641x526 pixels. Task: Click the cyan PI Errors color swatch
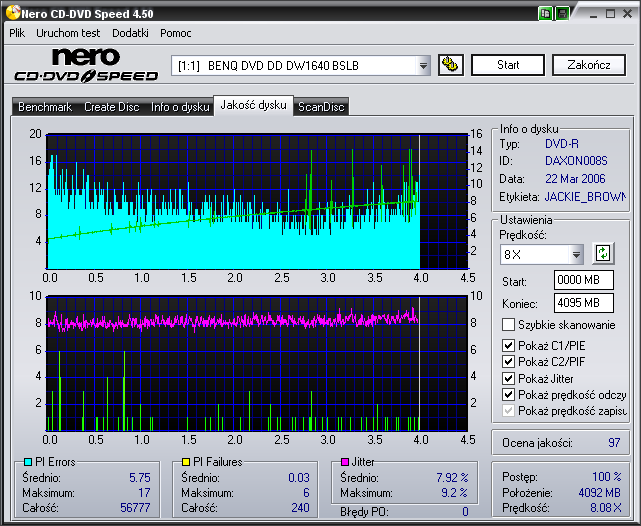click(28, 462)
